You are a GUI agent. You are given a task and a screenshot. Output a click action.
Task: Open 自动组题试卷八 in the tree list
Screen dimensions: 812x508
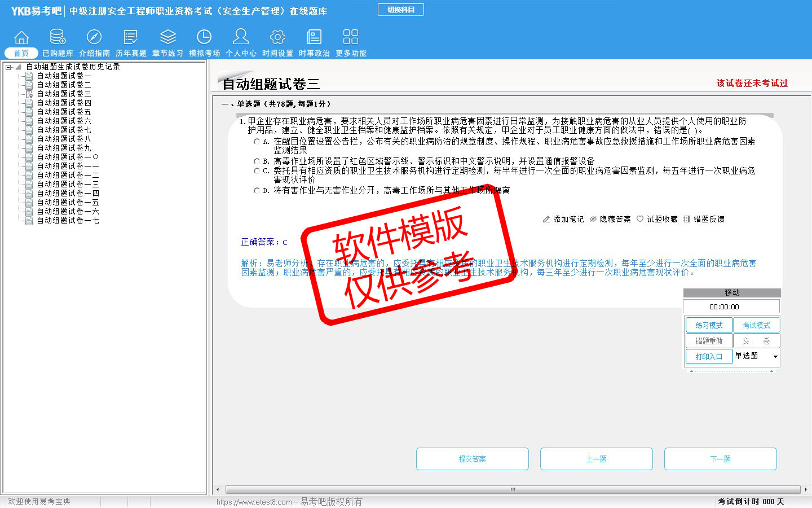coord(64,139)
